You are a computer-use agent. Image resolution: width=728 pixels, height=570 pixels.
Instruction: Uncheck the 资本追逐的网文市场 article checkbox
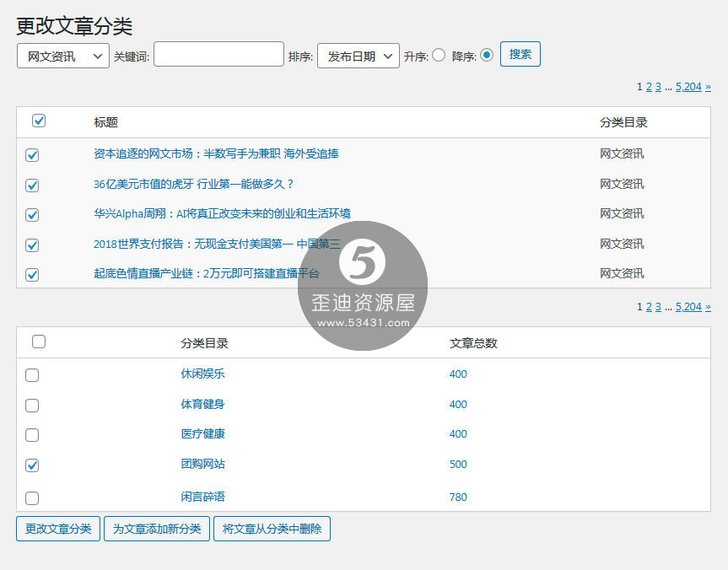(x=32, y=155)
